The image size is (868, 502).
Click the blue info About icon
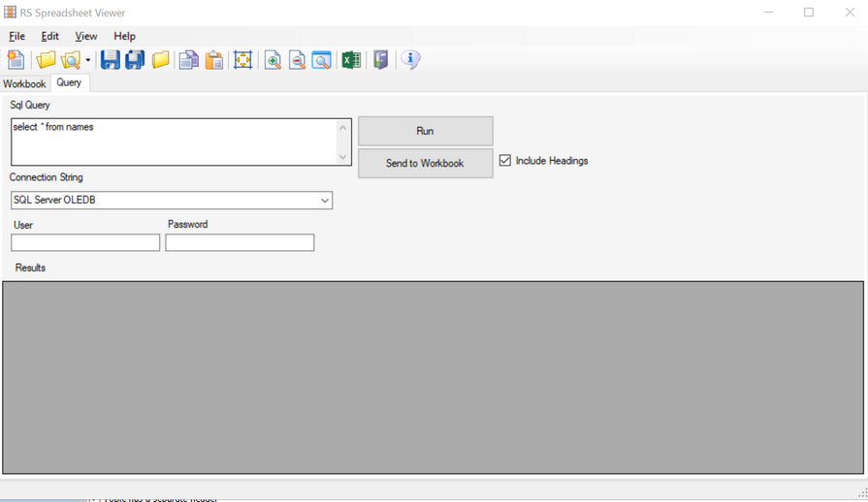pos(410,60)
